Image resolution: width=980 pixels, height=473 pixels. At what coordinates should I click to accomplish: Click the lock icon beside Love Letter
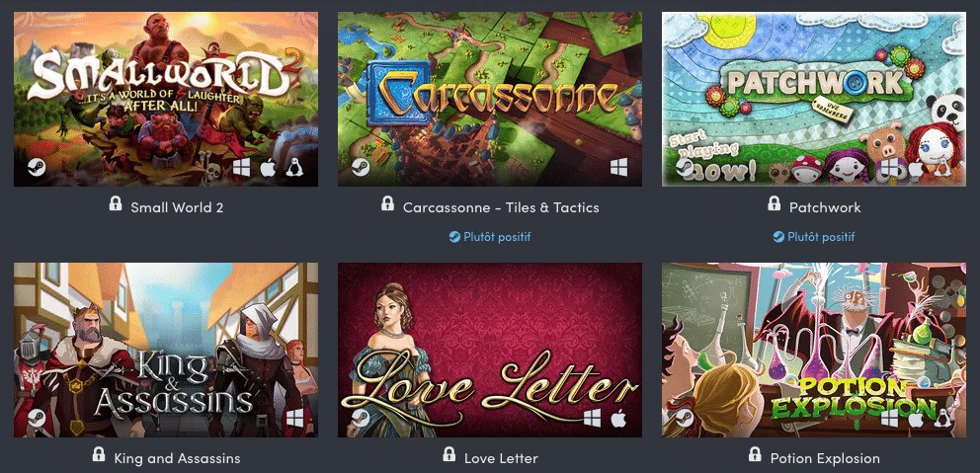coord(449,453)
